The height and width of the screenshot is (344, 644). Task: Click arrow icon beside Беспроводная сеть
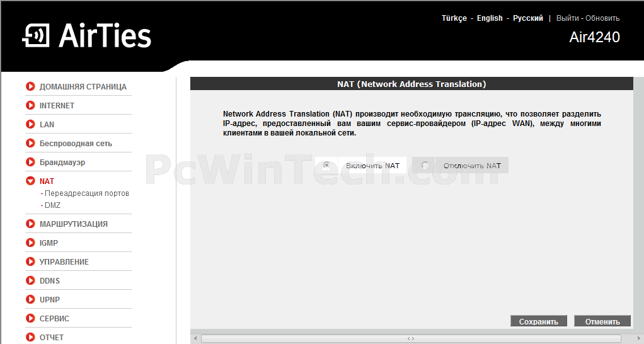click(30, 143)
